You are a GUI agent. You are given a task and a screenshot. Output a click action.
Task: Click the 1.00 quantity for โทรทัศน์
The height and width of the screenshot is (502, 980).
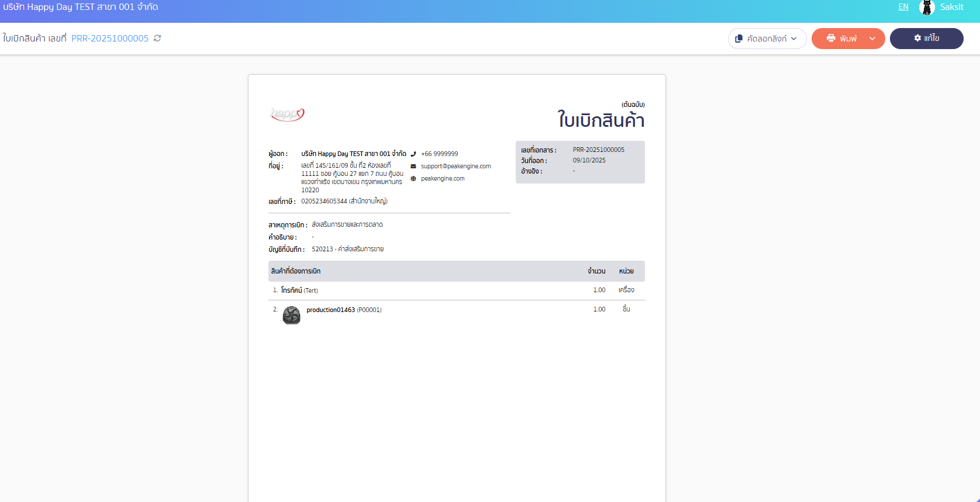tap(599, 290)
